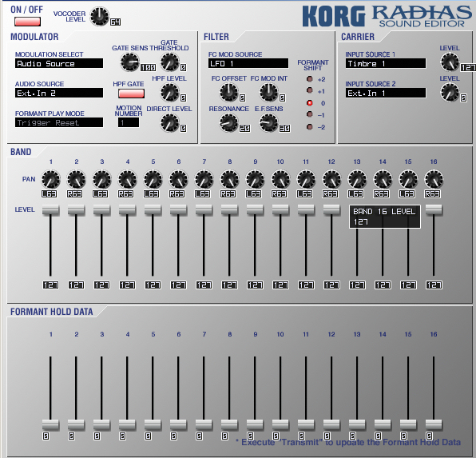Click the E.F.Sens knob
Viewport: 476px width, 458px height.
[268, 123]
